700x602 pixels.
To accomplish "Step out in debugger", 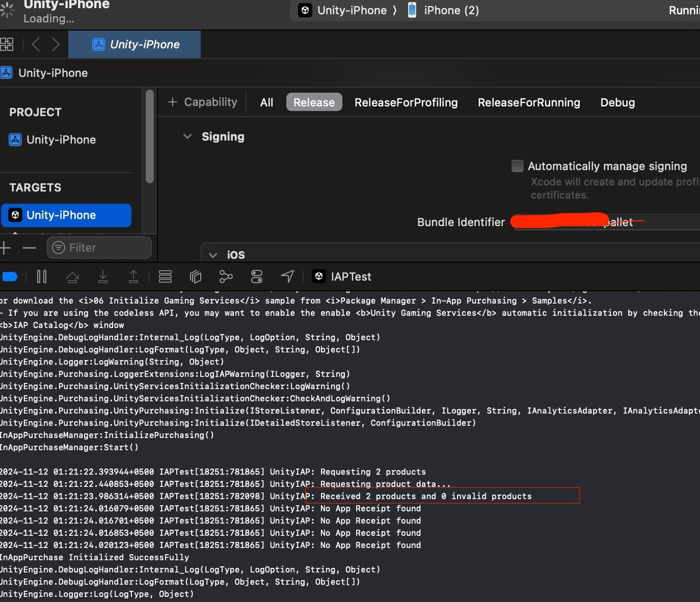I will click(x=133, y=277).
